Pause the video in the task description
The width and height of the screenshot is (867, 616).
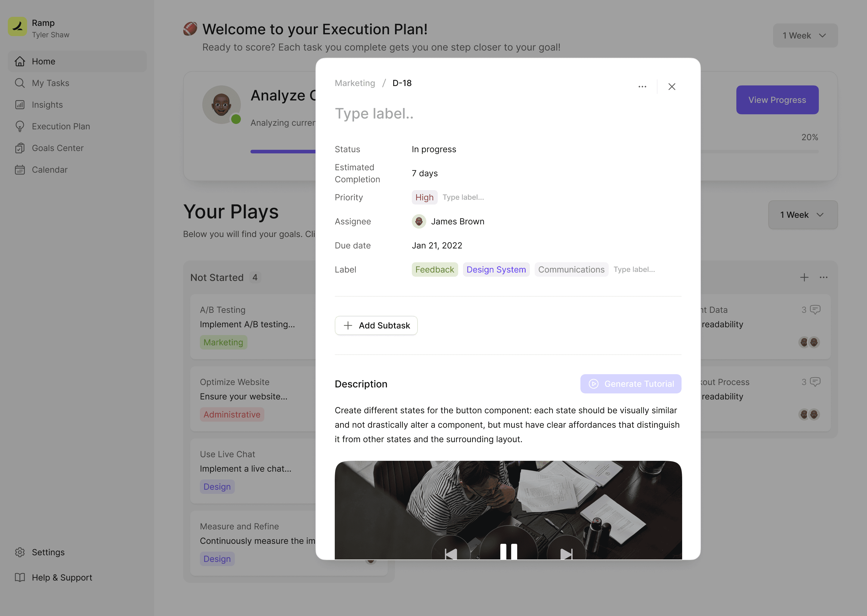coord(508,551)
